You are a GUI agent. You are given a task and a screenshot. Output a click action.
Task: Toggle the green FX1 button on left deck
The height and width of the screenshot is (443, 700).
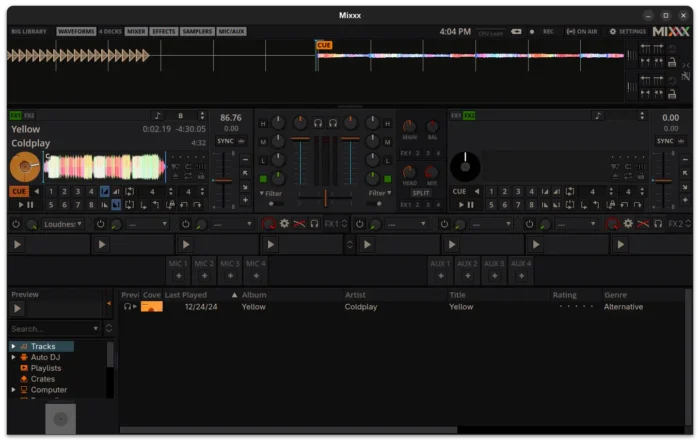click(14, 116)
